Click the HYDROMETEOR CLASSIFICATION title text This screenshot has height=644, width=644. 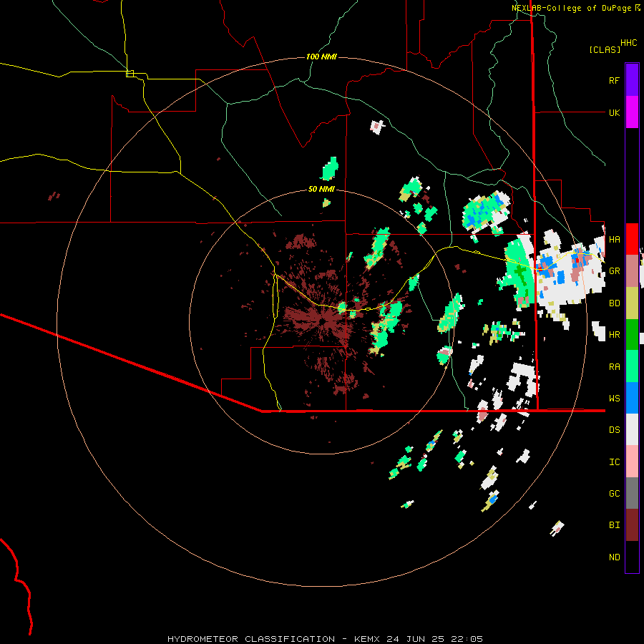251,639
